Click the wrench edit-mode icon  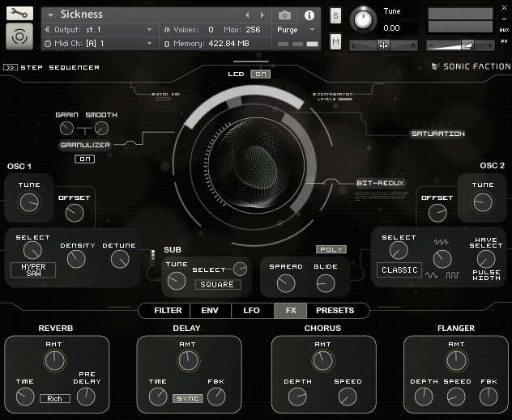pos(18,13)
